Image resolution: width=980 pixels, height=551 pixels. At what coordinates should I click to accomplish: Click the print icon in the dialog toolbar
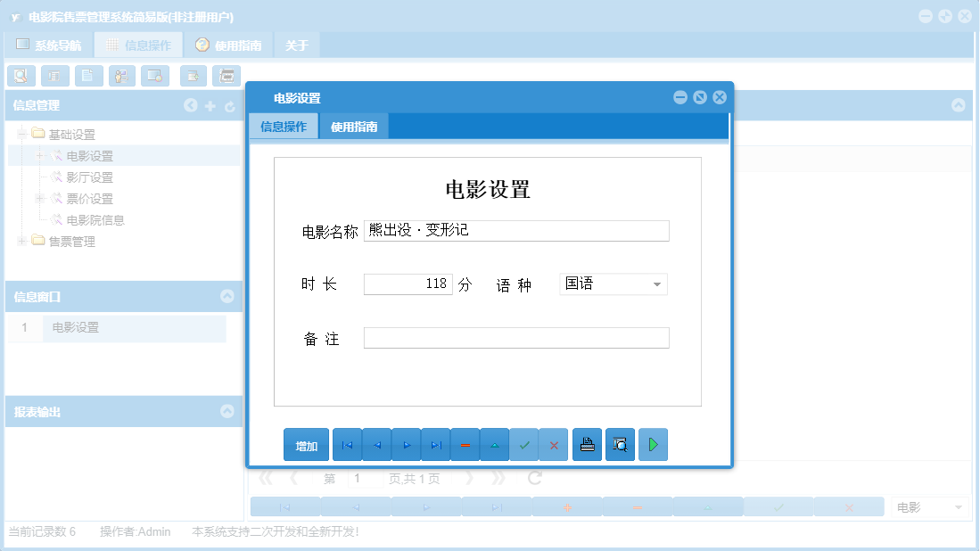tap(587, 444)
